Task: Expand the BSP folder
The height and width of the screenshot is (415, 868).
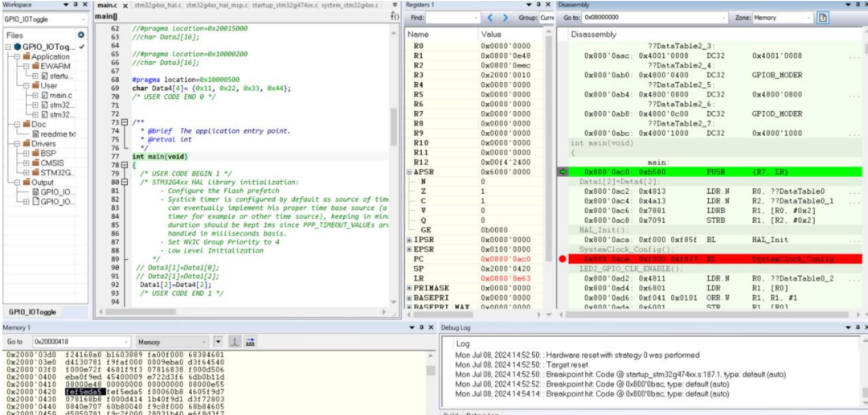Action: pyautogui.click(x=27, y=153)
